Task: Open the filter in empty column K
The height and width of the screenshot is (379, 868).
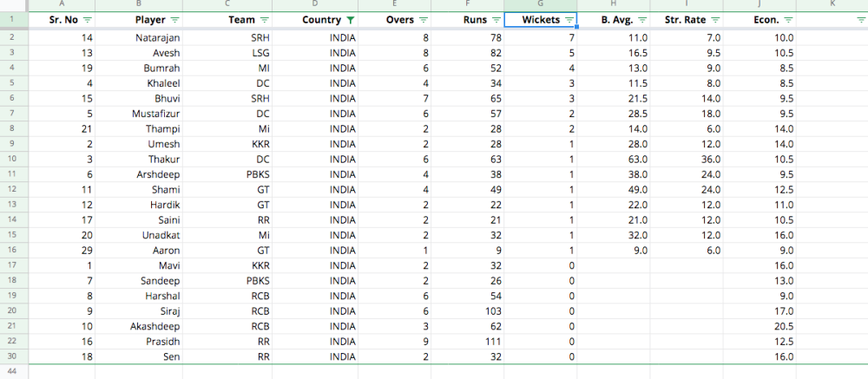Action: (861, 20)
